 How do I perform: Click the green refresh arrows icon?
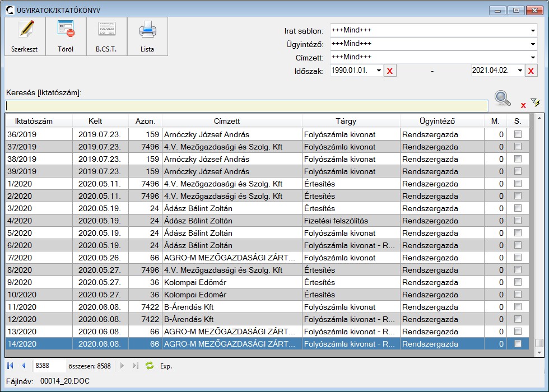(x=150, y=366)
